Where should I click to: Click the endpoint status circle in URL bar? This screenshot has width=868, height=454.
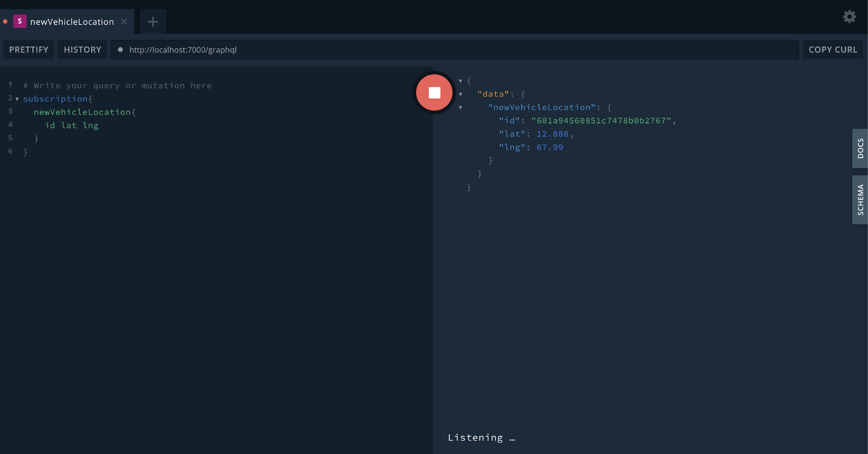(120, 49)
